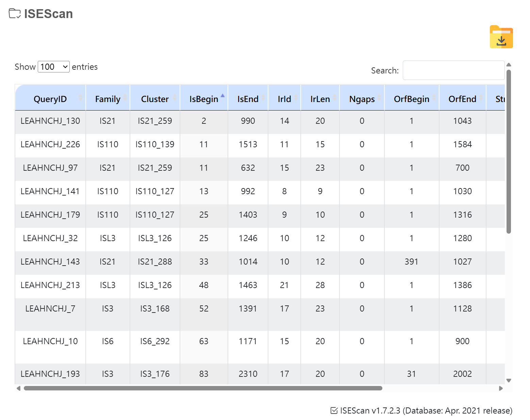Click the ISEScan folder icon in header

tap(15, 14)
